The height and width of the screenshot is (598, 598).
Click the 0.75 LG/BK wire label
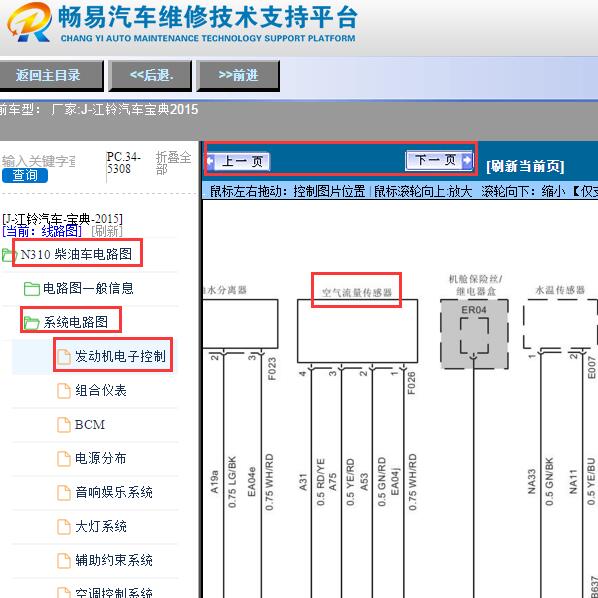(x=232, y=482)
